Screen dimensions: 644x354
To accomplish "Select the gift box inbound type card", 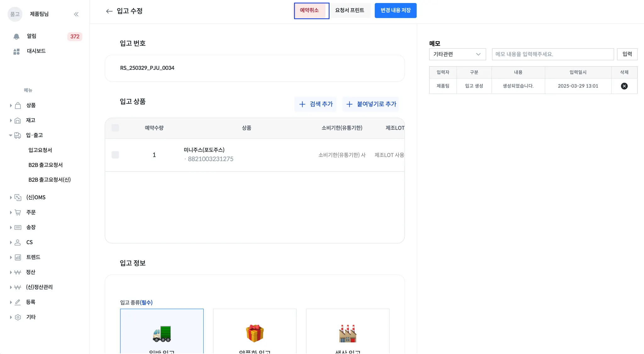I will (254, 333).
